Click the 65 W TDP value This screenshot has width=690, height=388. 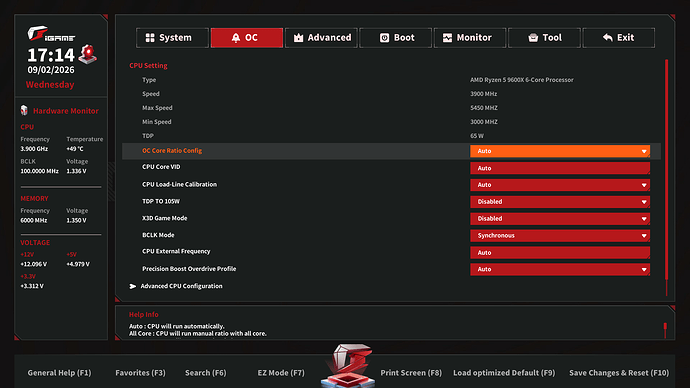point(477,136)
